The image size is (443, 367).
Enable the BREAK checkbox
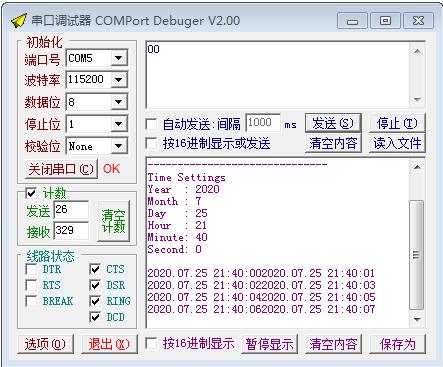pyautogui.click(x=31, y=301)
